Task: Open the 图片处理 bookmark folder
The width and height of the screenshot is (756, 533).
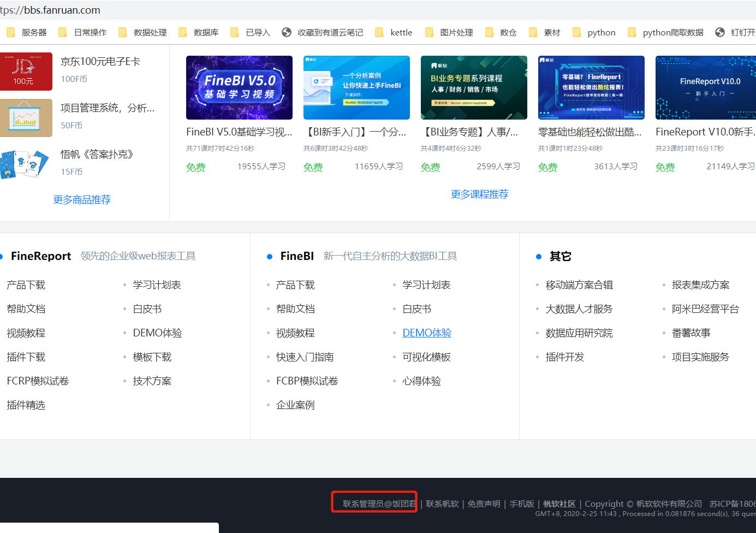Action: point(449,33)
